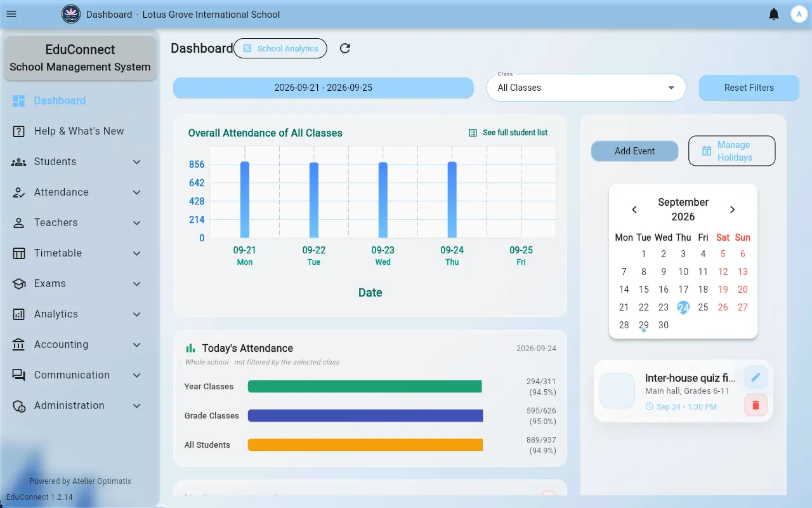812x508 pixels.
Task: Delete the Inter-house quiz event
Action: coord(756,405)
